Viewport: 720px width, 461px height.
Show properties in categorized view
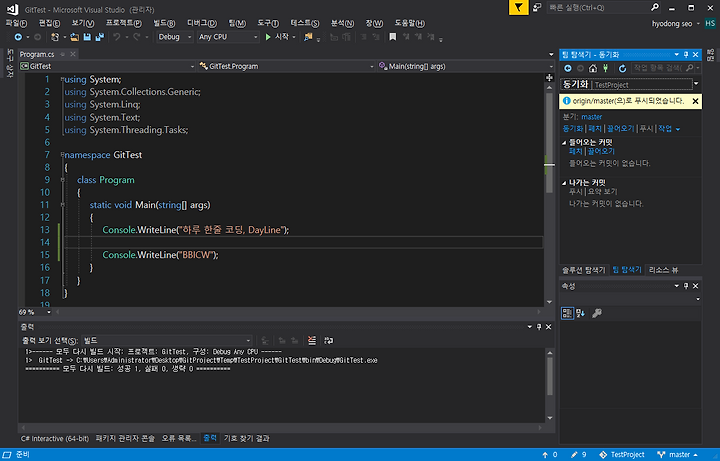click(x=567, y=313)
